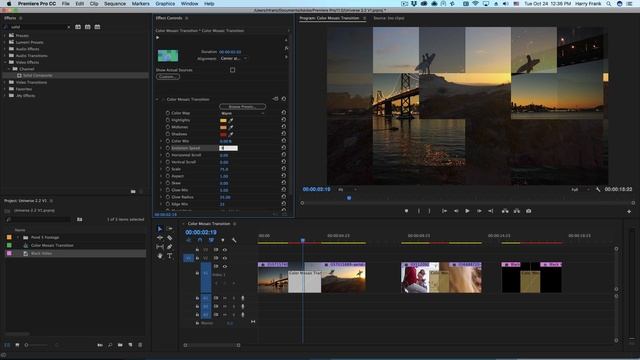Open the Color Map dropdown
This screenshot has width=640, height=360.
tap(242, 113)
